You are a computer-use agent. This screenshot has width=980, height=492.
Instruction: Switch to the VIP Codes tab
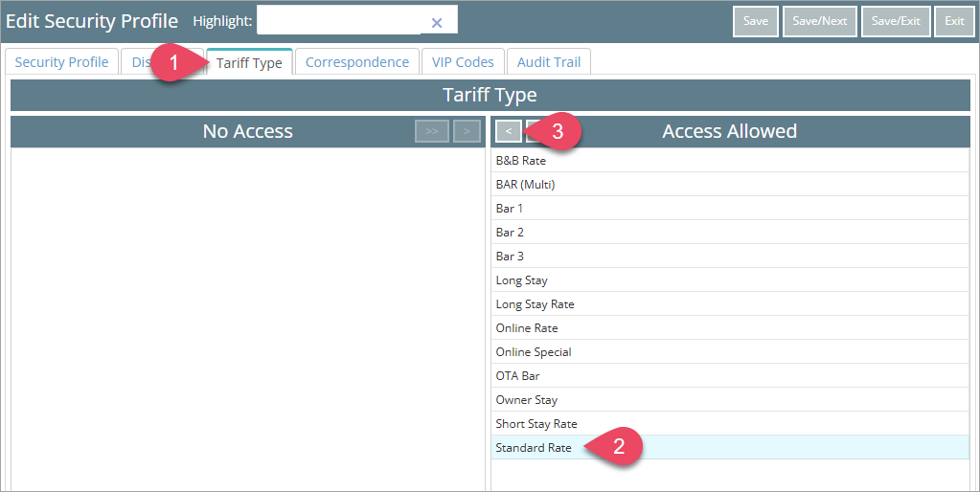coord(463,62)
